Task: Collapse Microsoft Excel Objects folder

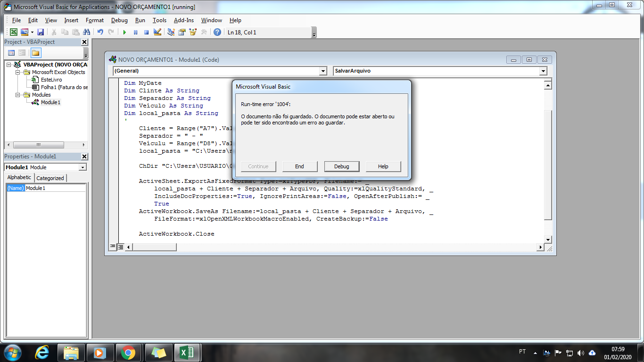Action: pyautogui.click(x=18, y=72)
